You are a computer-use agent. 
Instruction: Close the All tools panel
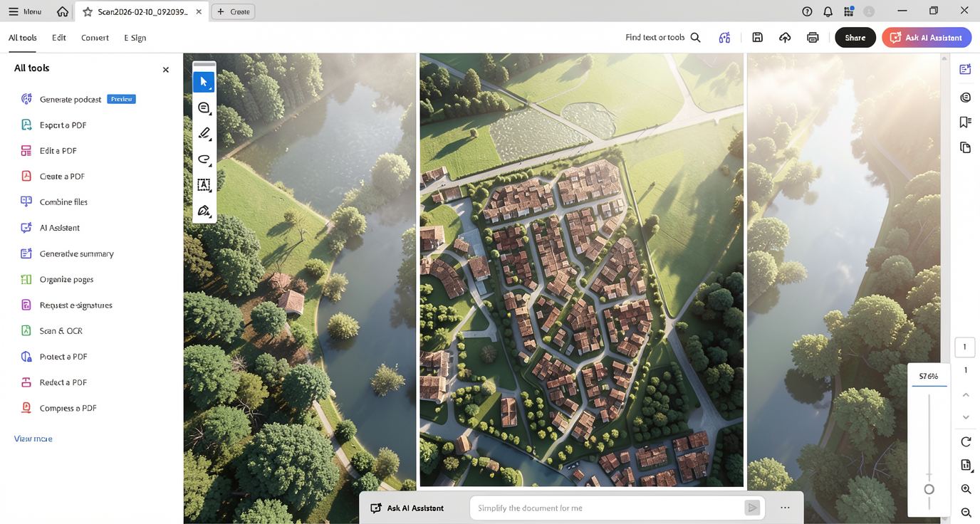pyautogui.click(x=166, y=70)
